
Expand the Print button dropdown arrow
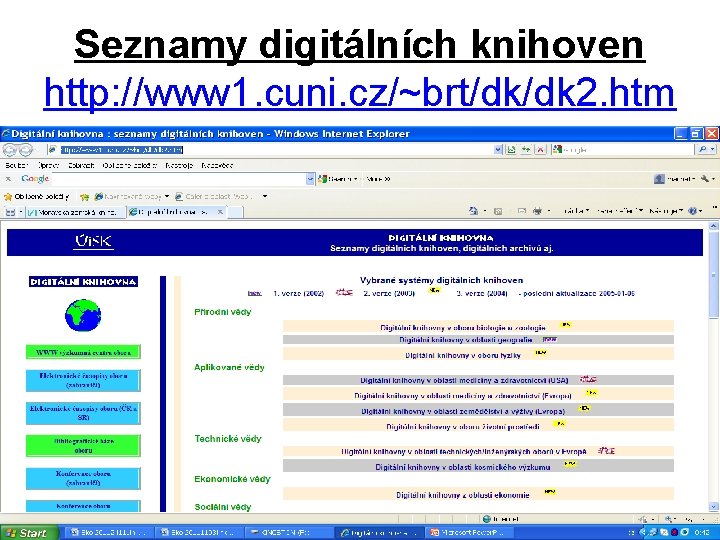point(549,211)
